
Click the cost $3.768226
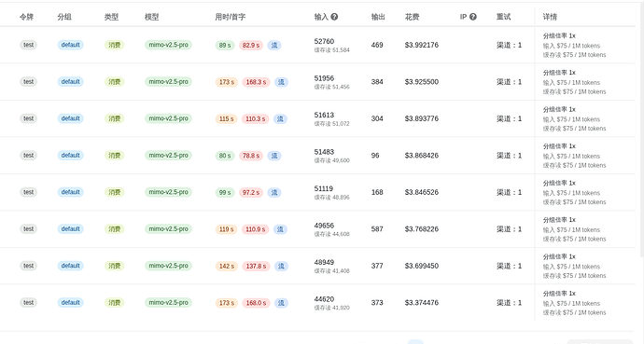[421, 229]
